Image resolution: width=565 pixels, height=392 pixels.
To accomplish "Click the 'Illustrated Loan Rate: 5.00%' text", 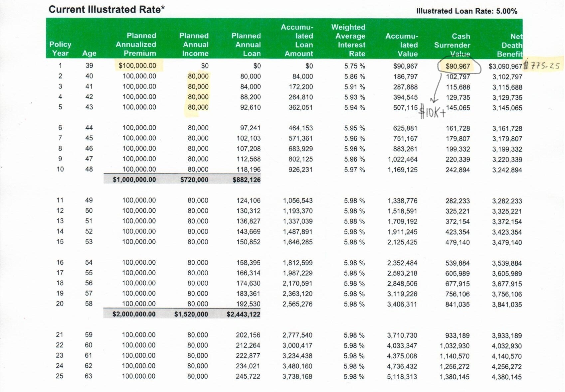I will coord(467,11).
